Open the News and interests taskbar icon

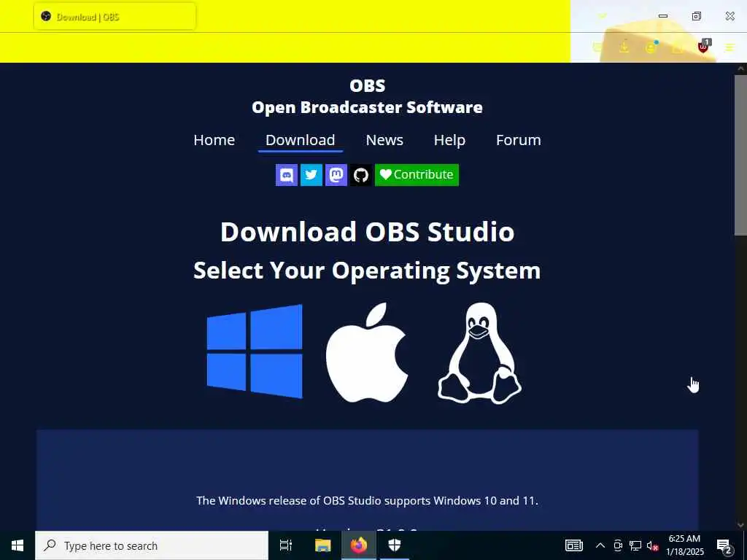(573, 545)
